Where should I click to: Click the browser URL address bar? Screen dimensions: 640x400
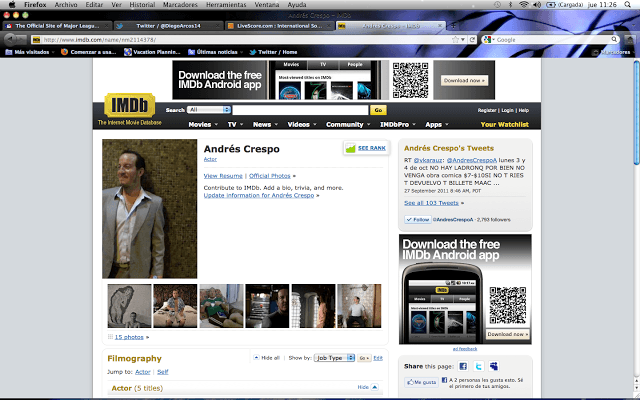[245, 40]
